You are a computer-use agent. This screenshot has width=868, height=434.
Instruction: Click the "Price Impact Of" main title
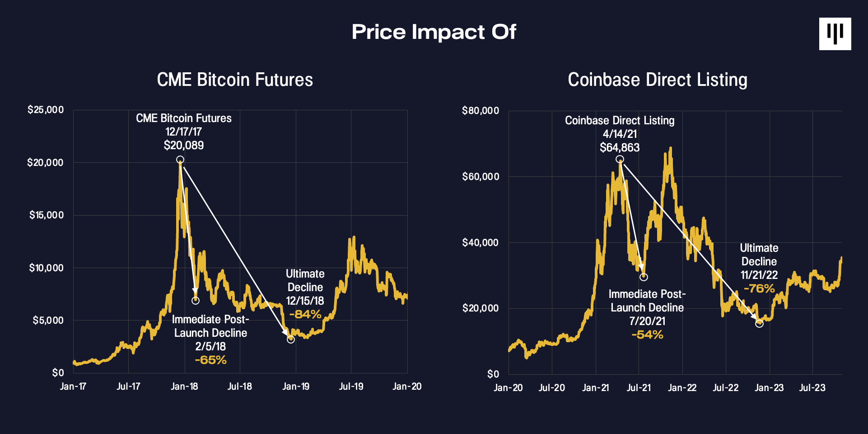click(434, 32)
